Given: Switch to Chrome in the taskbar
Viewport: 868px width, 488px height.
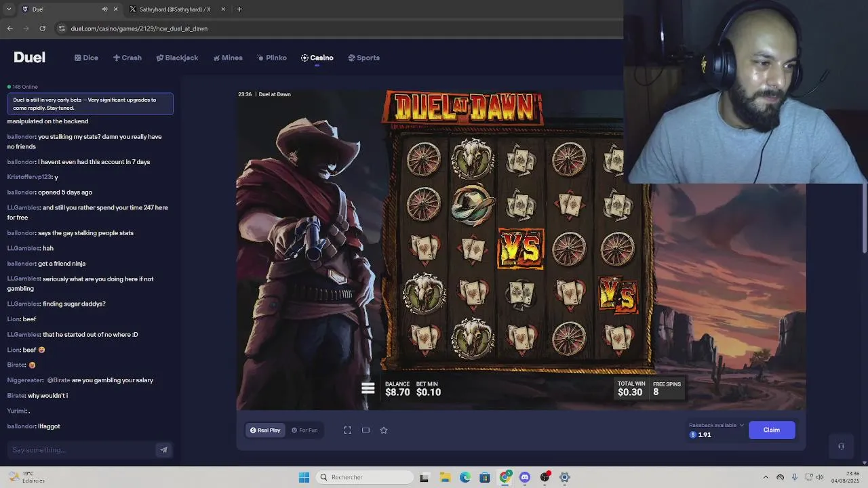Looking at the screenshot, I should (x=505, y=477).
